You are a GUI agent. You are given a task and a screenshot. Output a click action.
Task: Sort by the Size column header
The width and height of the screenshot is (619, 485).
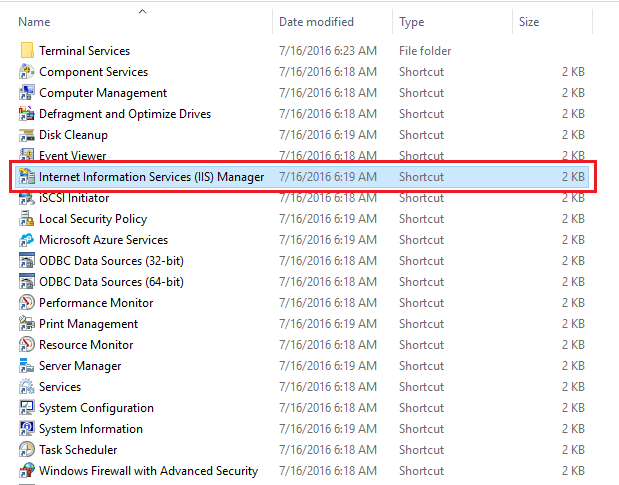tap(529, 22)
